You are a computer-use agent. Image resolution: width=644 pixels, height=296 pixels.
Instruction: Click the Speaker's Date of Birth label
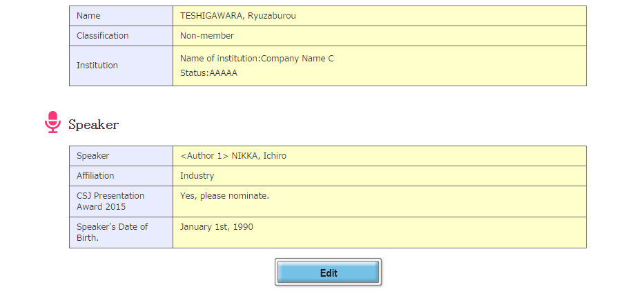coord(112,232)
